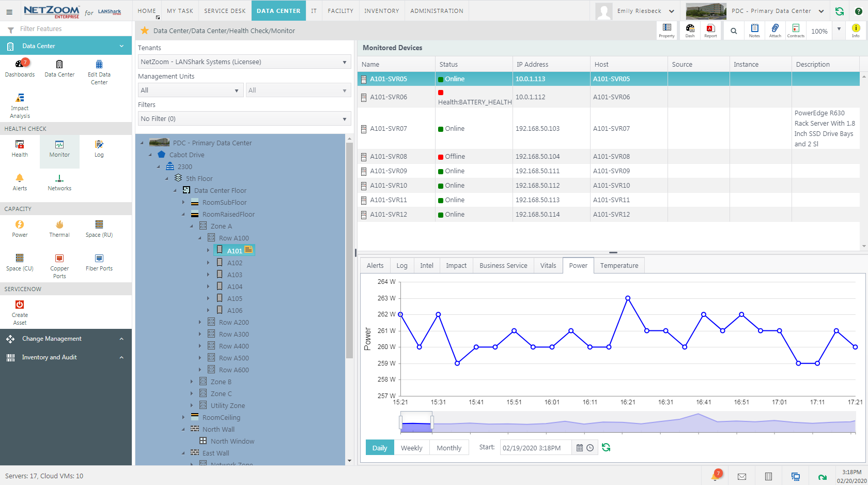Image resolution: width=868 pixels, height=485 pixels.
Task: Open the clock time picker icon
Action: click(x=590, y=448)
